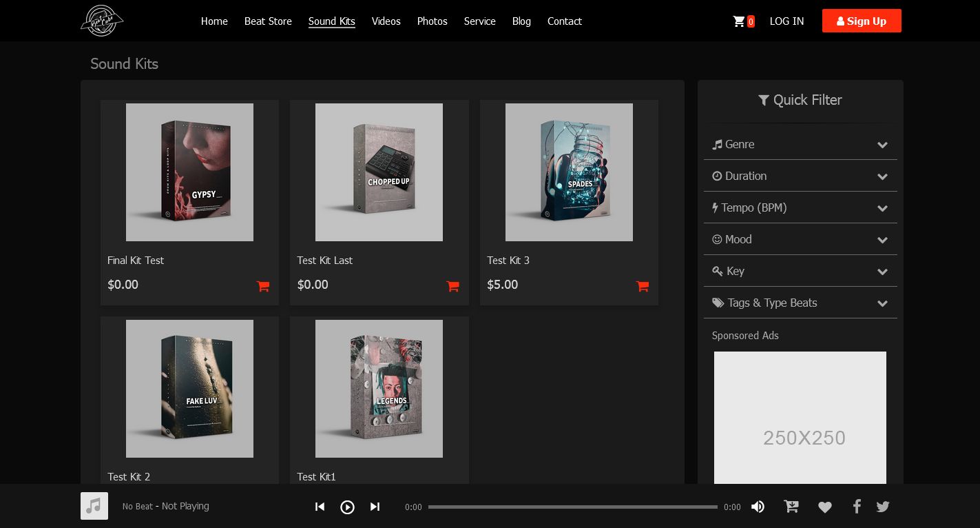The image size is (980, 528).
Task: Skip to the next beat
Action: coord(375,507)
